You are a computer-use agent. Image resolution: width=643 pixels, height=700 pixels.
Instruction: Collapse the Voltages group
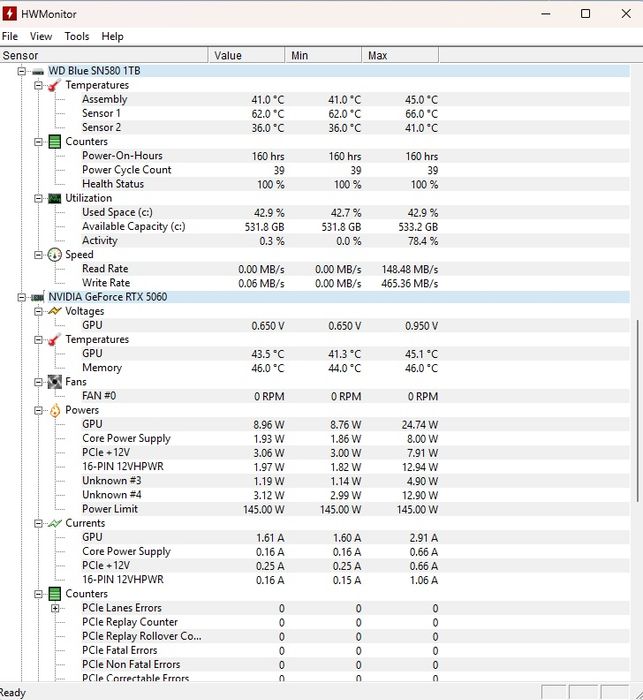point(38,311)
